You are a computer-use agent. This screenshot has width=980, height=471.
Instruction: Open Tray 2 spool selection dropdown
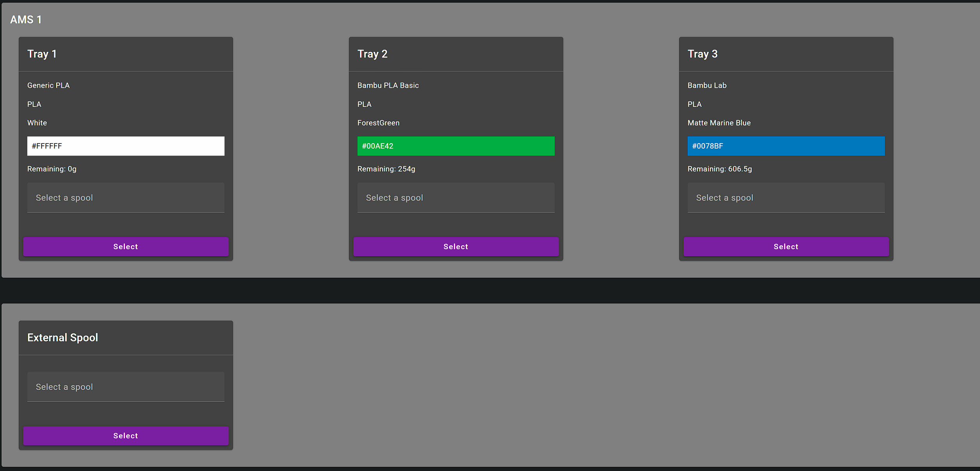tap(455, 198)
